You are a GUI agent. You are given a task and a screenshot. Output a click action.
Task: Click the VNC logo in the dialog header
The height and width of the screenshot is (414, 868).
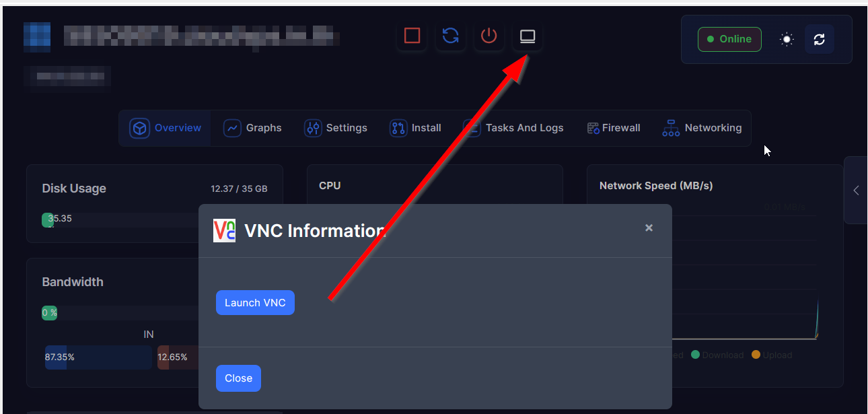224,230
